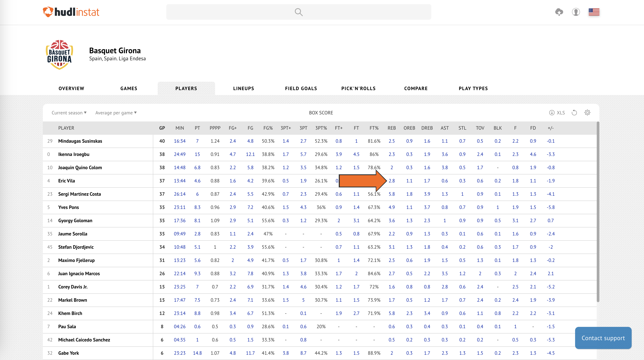644x360 pixels.
Task: Download table with the XLS icon
Action: click(x=557, y=113)
